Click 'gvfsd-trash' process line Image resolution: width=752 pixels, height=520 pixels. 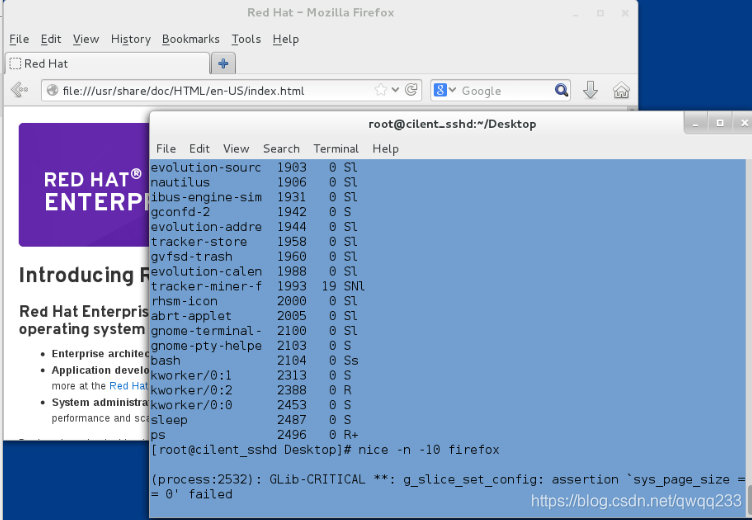tap(255, 257)
